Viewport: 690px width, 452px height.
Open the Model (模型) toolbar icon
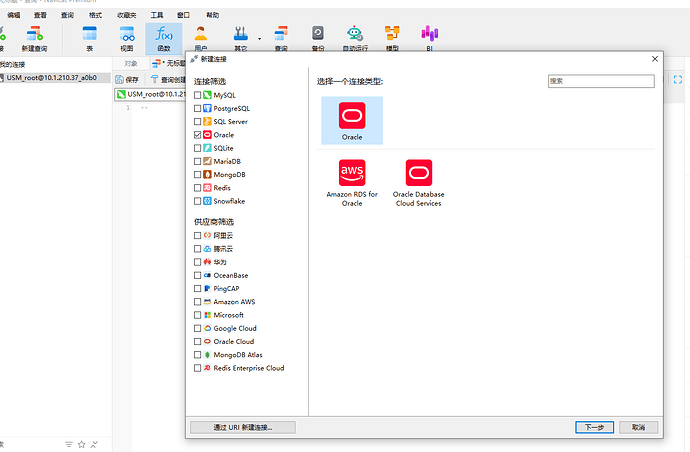392,37
